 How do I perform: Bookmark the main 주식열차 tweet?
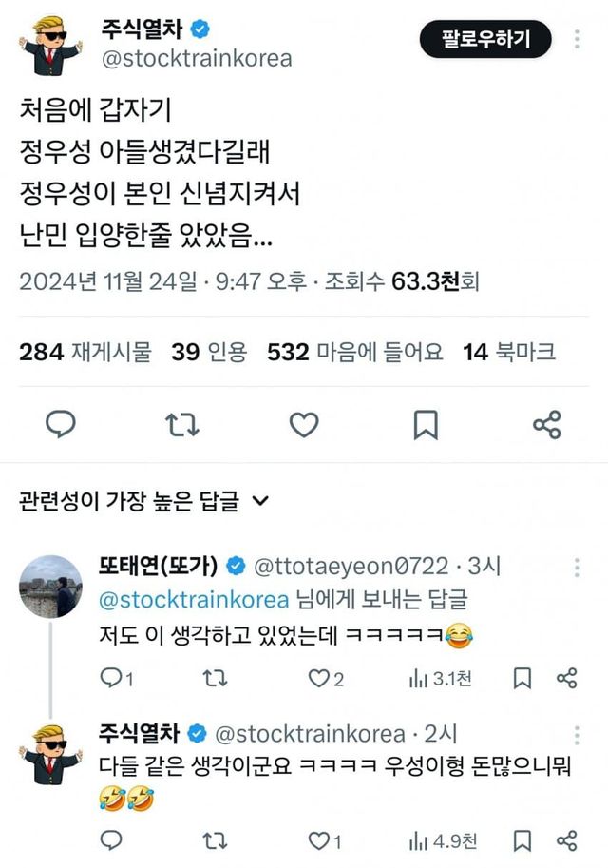point(426,424)
